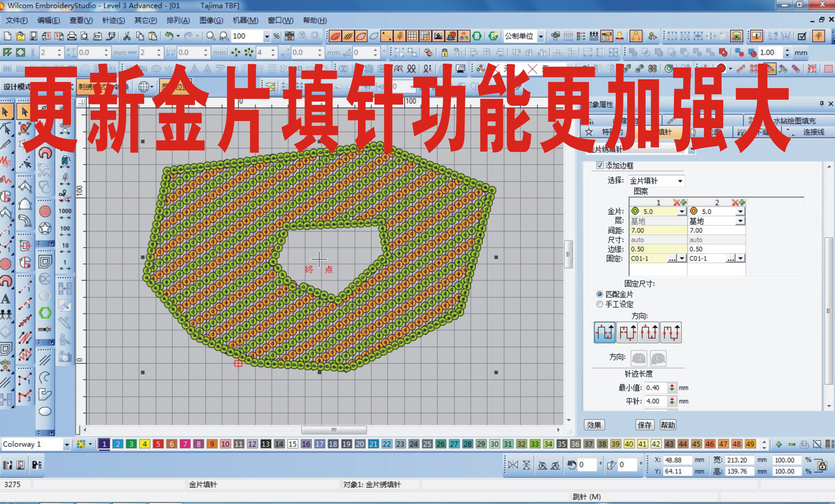Select the Zoom magnifier tool
The height and width of the screenshot is (504, 835).
coord(211,36)
